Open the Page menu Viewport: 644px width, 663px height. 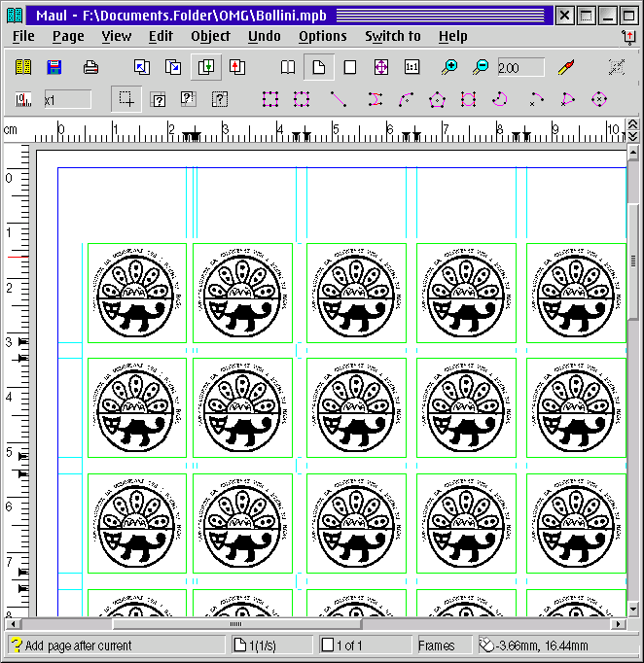68,36
